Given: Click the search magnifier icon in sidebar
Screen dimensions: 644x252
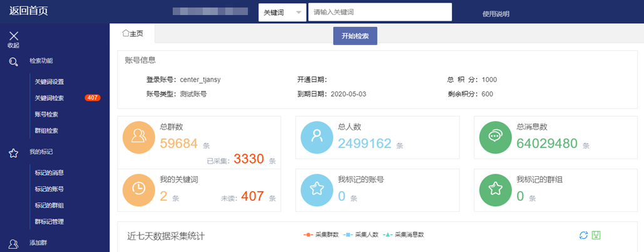Looking at the screenshot, I should click(13, 61).
